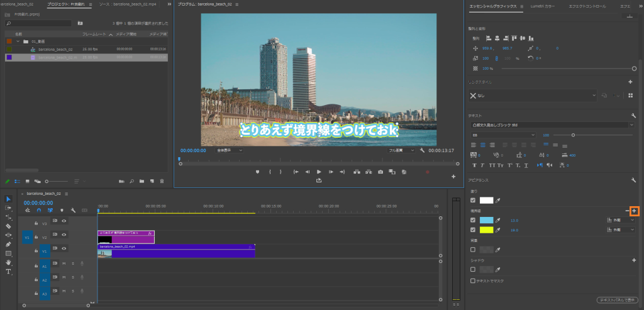The height and width of the screenshot is (310, 644).
Task: Click the New Bin folder icon in Project panel
Action: point(142,180)
